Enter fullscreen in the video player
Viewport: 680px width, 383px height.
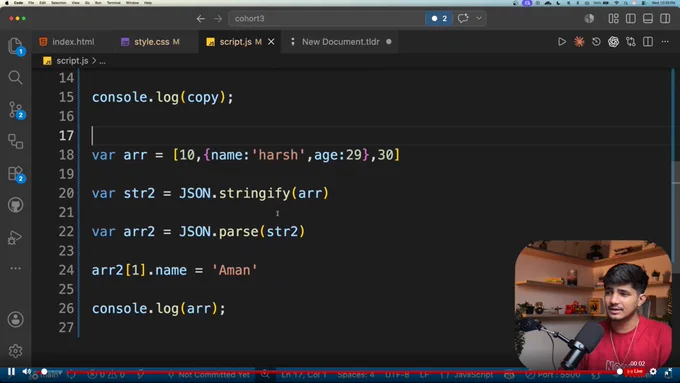pyautogui.click(x=668, y=372)
